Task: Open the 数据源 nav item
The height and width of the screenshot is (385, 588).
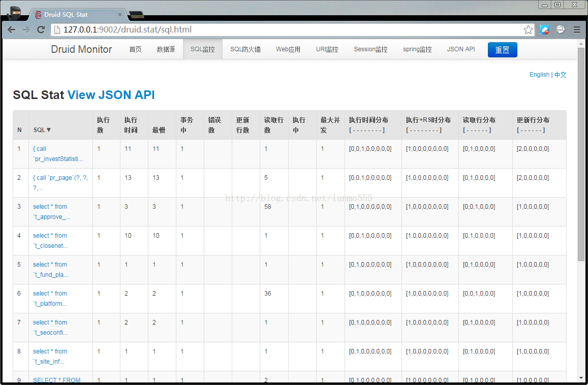Action: [166, 49]
